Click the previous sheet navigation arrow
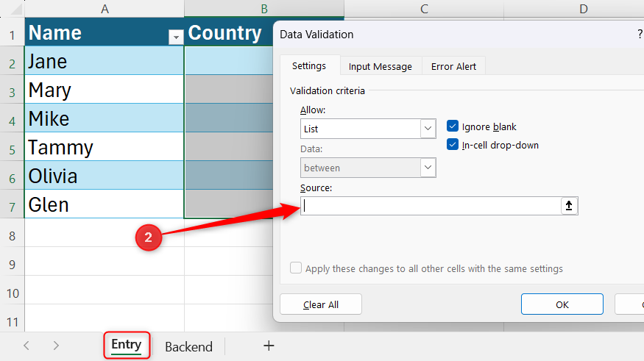This screenshot has height=361, width=644. tap(26, 346)
